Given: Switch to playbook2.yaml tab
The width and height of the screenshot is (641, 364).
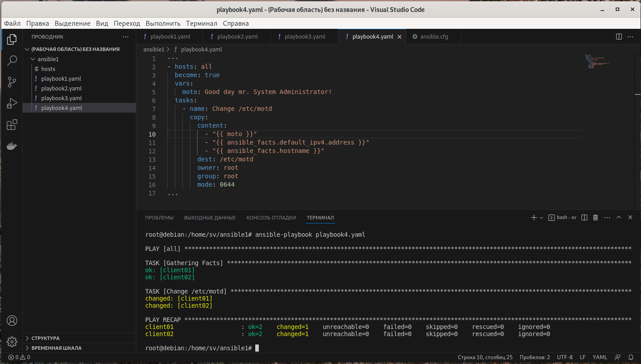Looking at the screenshot, I should click(237, 37).
